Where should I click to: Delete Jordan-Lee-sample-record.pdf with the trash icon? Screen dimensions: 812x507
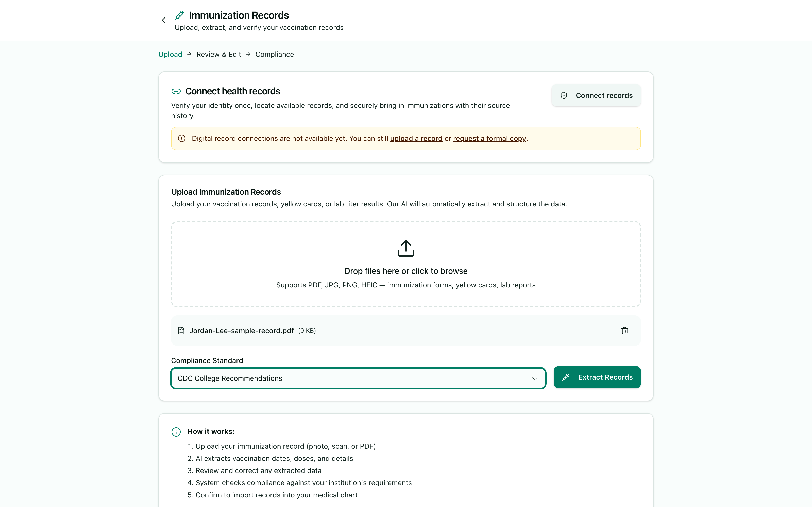pyautogui.click(x=624, y=331)
